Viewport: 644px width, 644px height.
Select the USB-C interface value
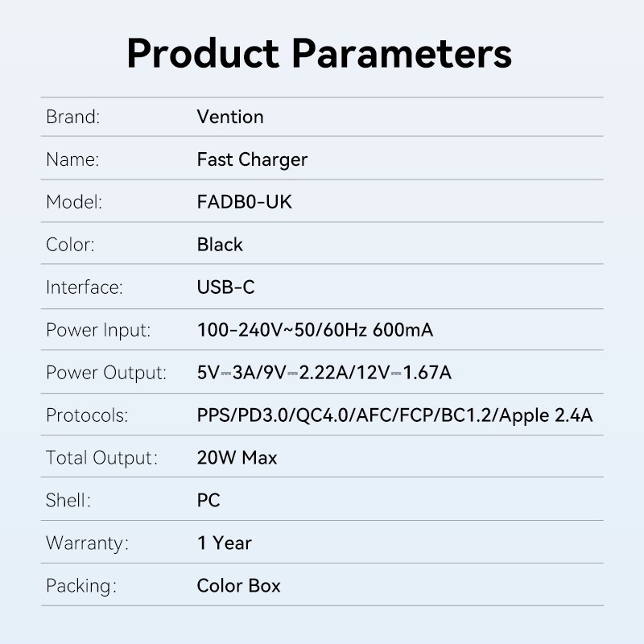click(226, 287)
